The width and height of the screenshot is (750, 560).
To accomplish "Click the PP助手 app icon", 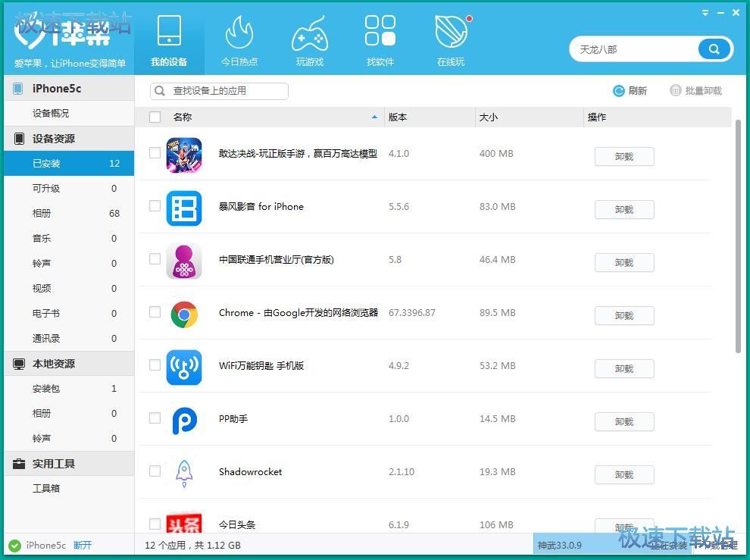I will [x=184, y=421].
